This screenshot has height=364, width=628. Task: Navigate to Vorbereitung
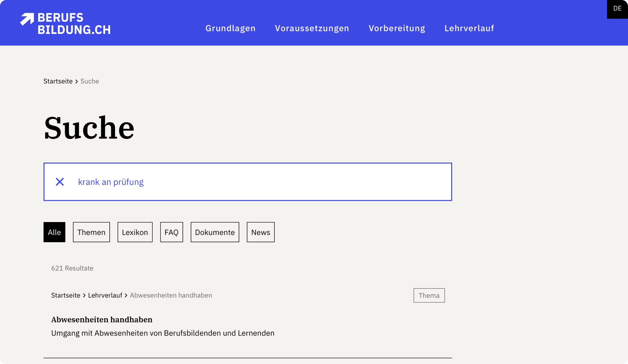397,28
